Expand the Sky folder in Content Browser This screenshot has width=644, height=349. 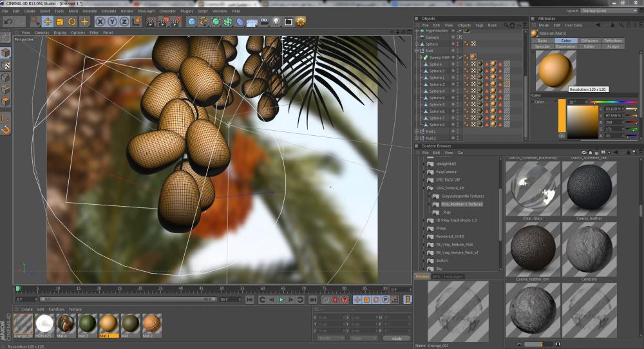pyautogui.click(x=425, y=269)
